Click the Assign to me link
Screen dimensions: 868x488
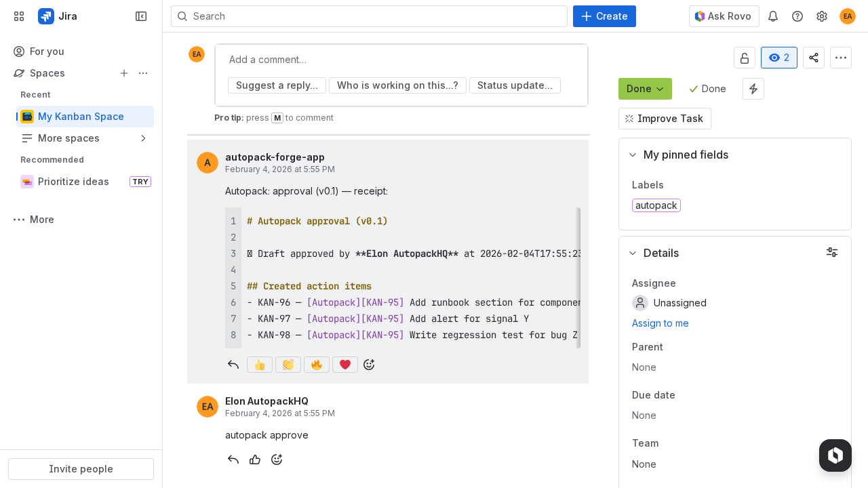[x=660, y=323]
